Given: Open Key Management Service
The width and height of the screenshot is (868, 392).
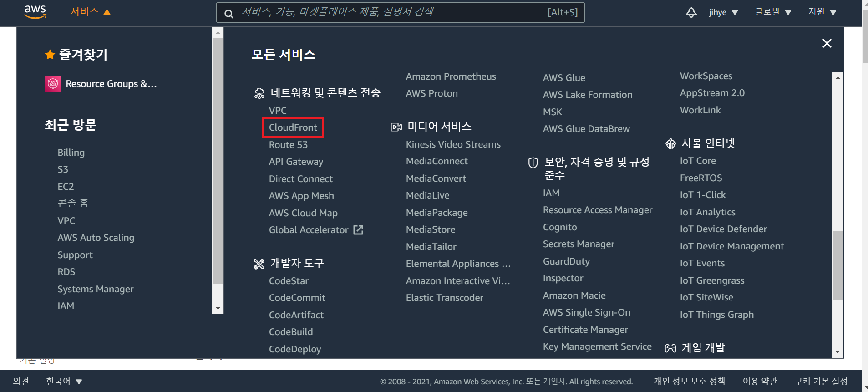Looking at the screenshot, I should [x=597, y=346].
